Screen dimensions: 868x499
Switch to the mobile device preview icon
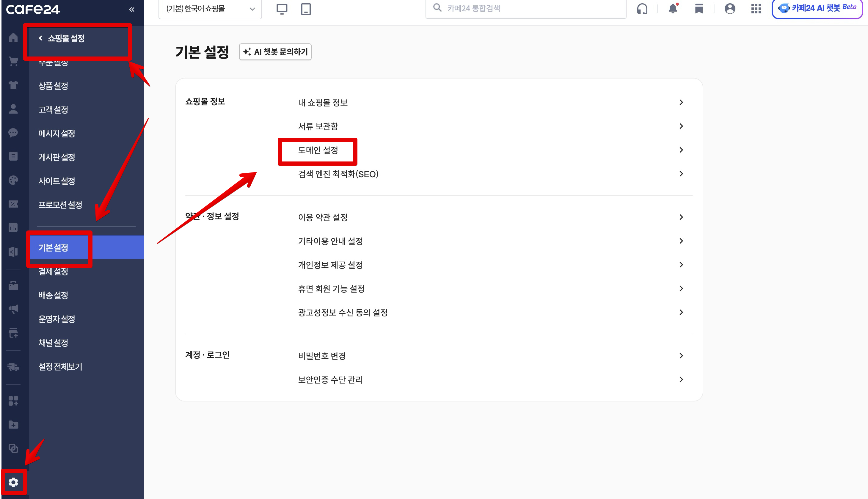pos(306,9)
